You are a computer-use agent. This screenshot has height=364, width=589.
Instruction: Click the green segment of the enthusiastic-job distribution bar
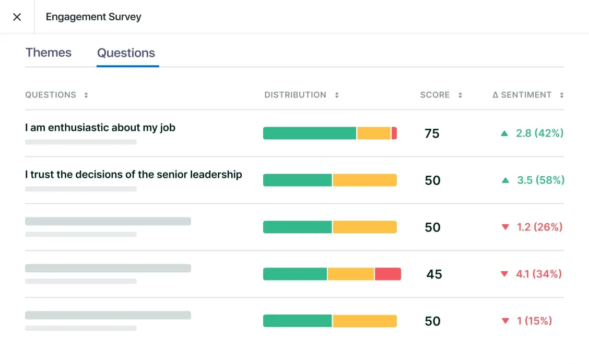click(x=310, y=134)
